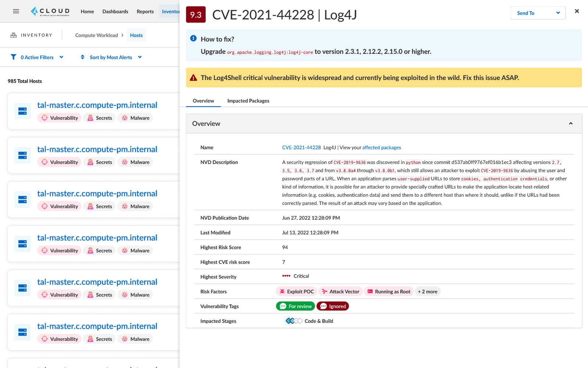Screen dimensions: 588x368
Task: Click the third host's Secrets badge
Action: [x=100, y=206]
